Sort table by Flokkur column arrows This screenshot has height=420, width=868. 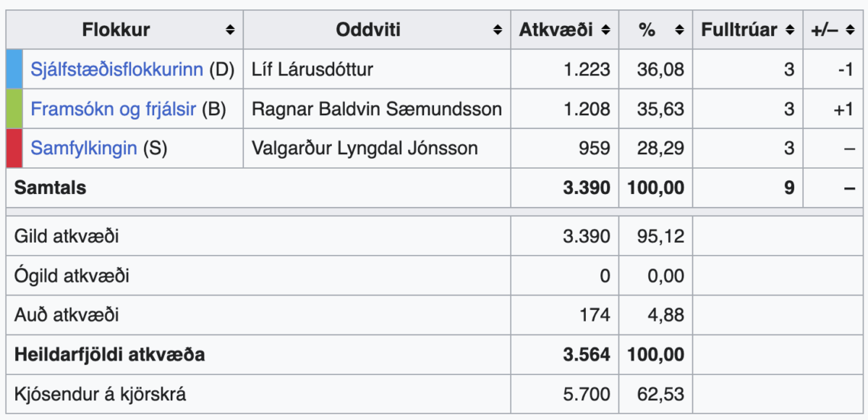[230, 30]
